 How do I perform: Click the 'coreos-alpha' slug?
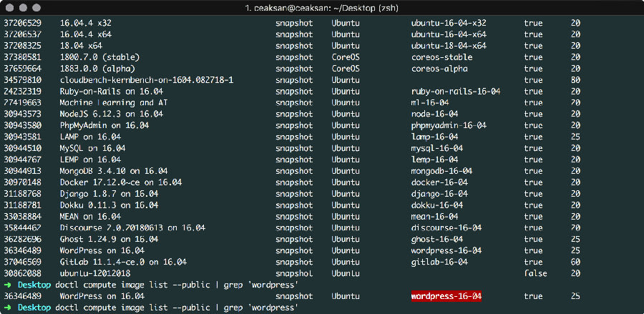pyautogui.click(x=439, y=69)
